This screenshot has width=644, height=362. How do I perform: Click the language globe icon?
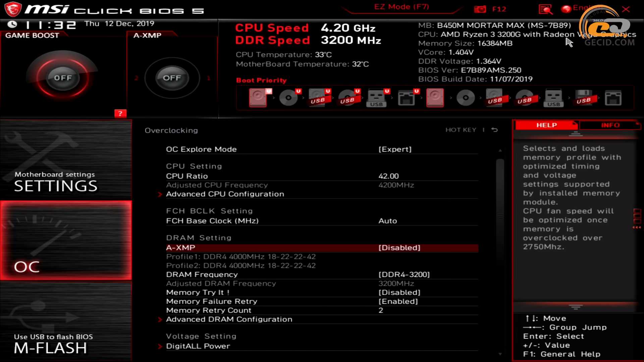point(566,9)
